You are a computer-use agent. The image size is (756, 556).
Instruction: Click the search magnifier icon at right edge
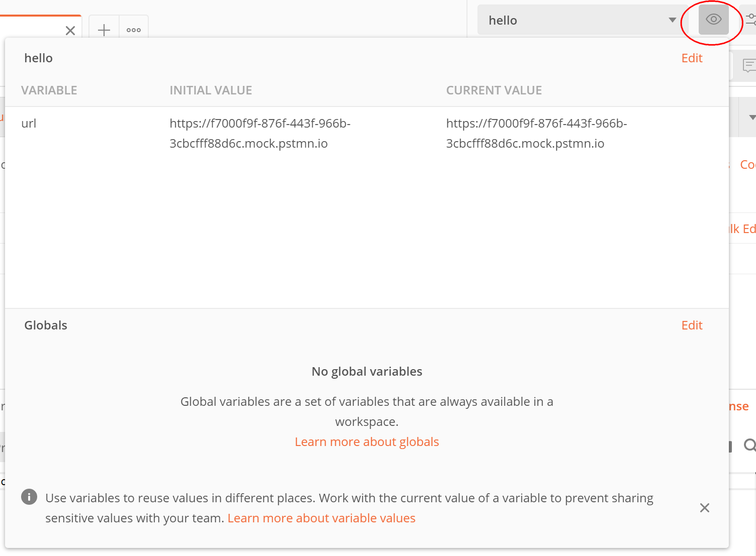point(750,445)
